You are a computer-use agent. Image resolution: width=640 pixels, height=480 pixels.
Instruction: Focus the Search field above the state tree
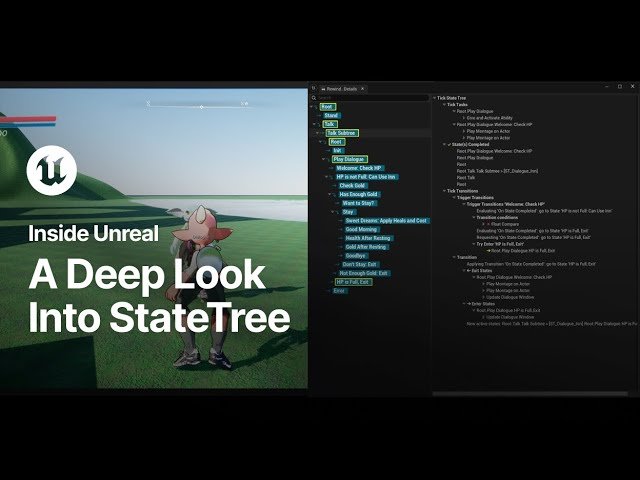click(372, 98)
